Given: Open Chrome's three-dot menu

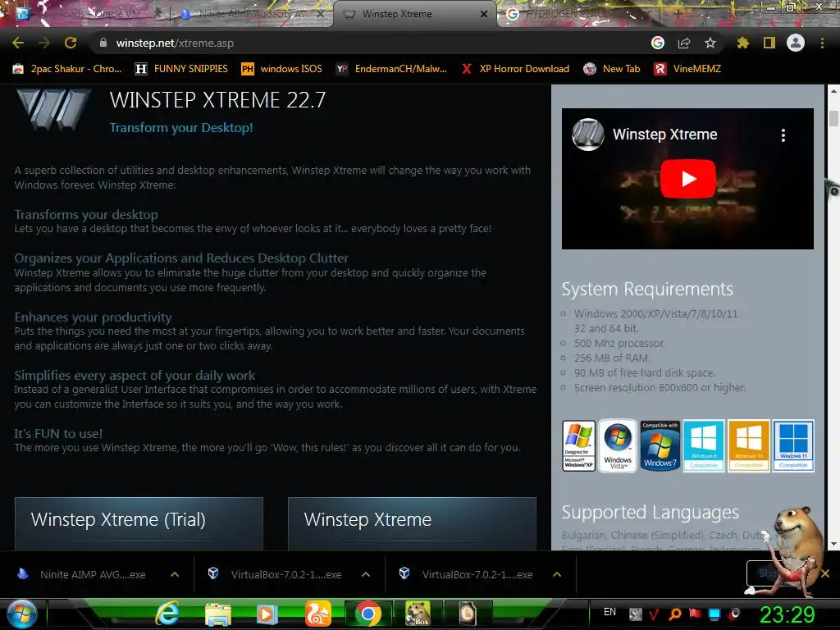Looking at the screenshot, I should [822, 43].
